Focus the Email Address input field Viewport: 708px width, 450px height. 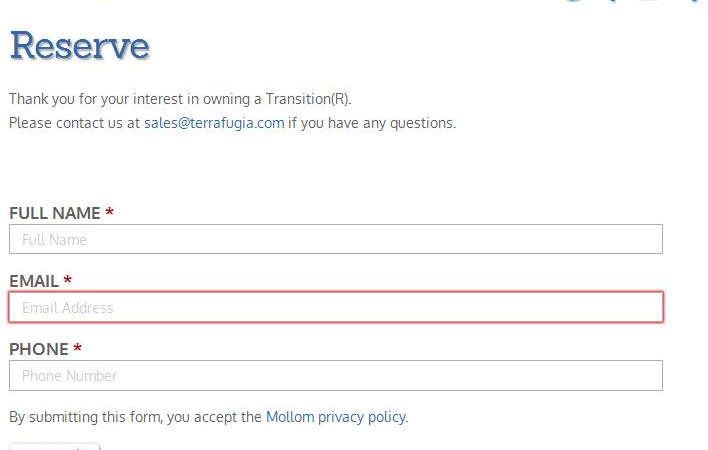(335, 307)
